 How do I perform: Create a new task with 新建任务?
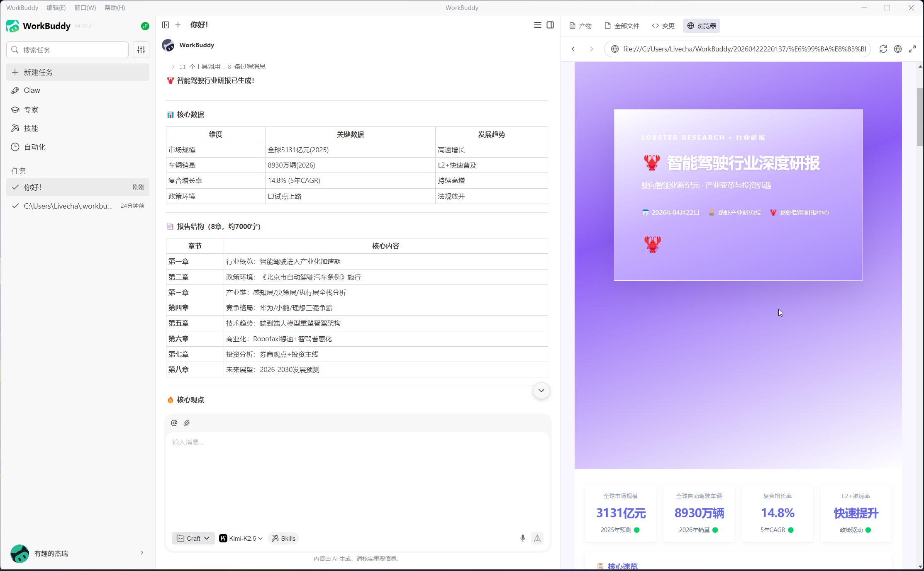coord(78,72)
